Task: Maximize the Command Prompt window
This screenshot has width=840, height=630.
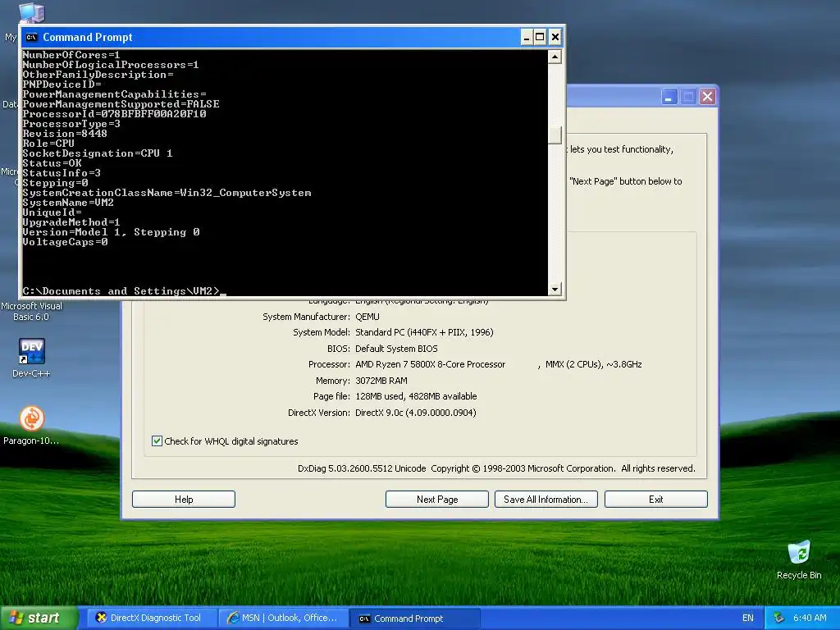Action: coord(540,37)
